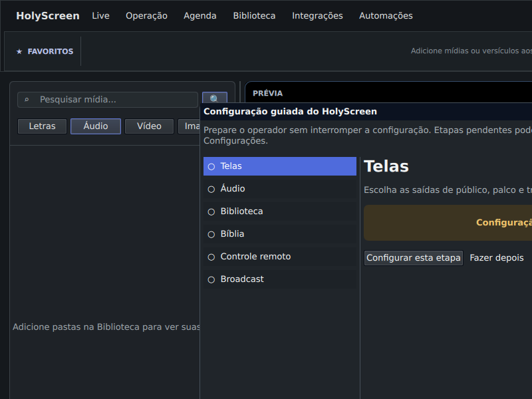
Task: Select the Broadcast step radio circle
Action: pyautogui.click(x=211, y=279)
